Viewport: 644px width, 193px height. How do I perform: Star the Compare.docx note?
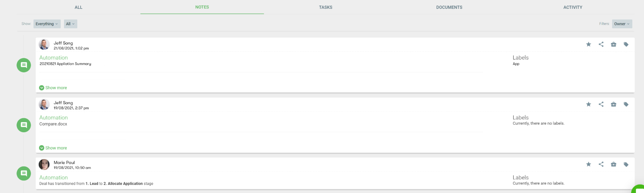[588, 104]
